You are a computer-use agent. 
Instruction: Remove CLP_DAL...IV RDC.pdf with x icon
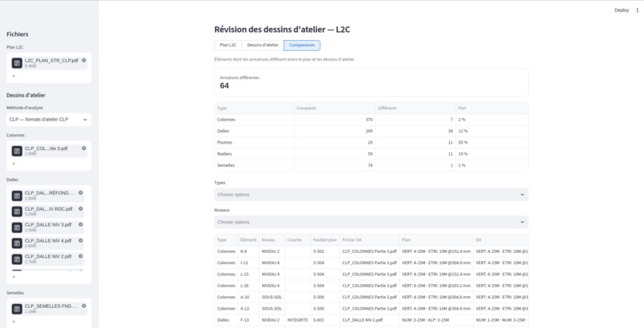[x=81, y=208]
